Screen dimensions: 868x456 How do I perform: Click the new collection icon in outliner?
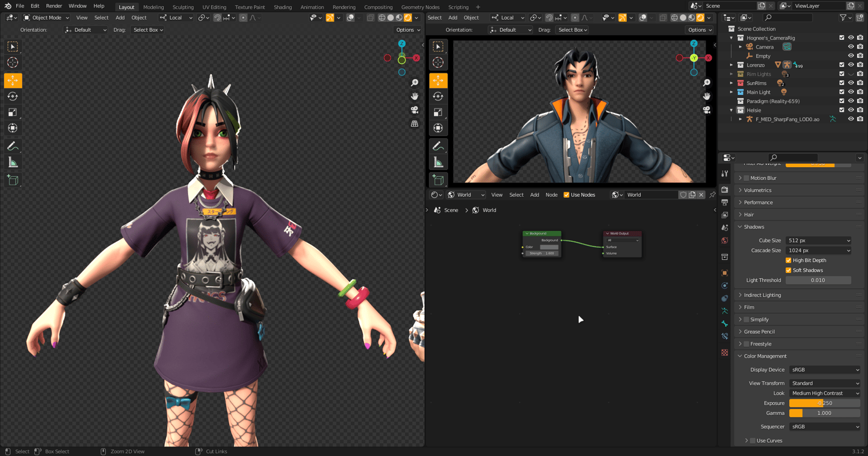click(x=860, y=18)
